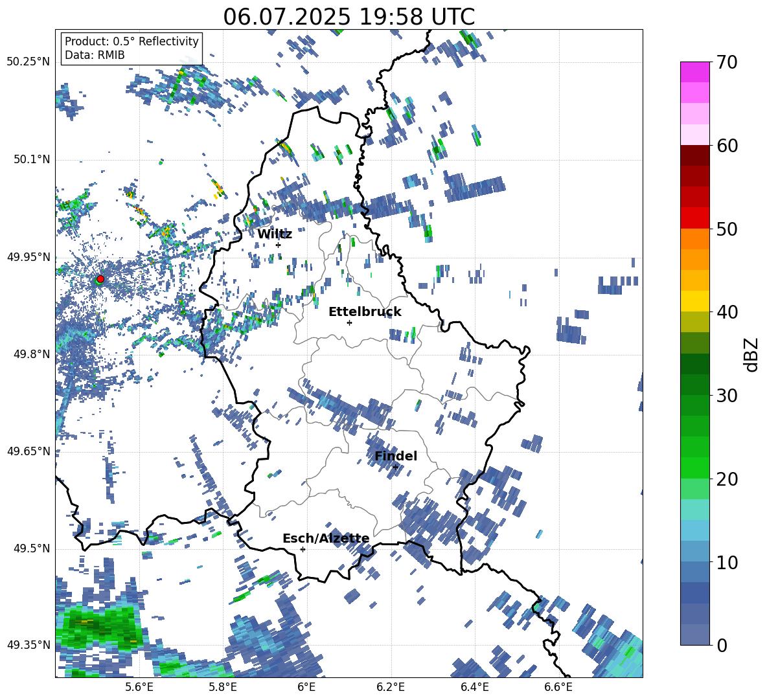Click the cross marker below Esch/Alzette

tap(303, 549)
